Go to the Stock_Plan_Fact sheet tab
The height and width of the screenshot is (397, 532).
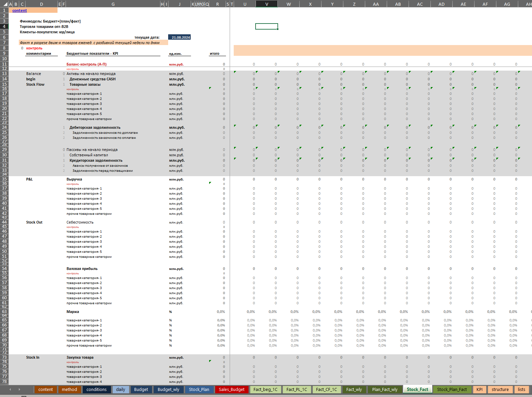(x=452, y=390)
